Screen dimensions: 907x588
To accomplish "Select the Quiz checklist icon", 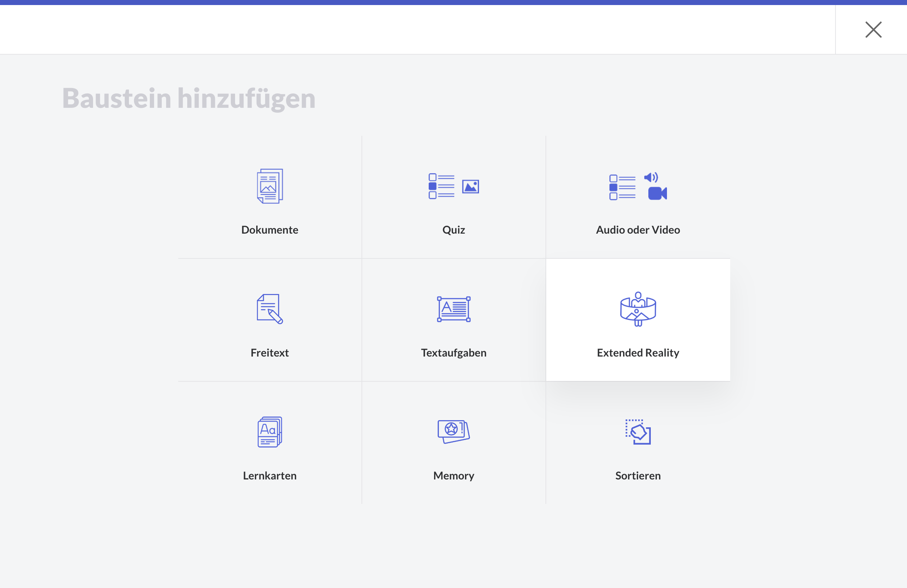I will [441, 186].
